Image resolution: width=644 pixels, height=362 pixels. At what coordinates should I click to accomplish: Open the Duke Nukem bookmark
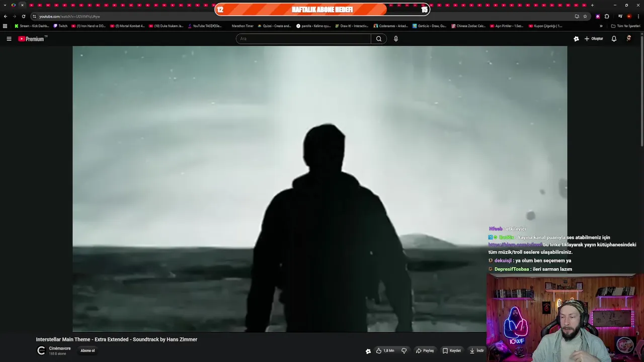[166, 26]
